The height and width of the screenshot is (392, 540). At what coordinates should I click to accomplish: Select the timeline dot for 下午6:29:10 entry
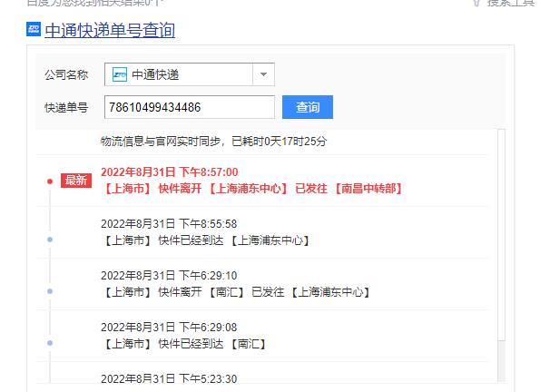tap(50, 291)
